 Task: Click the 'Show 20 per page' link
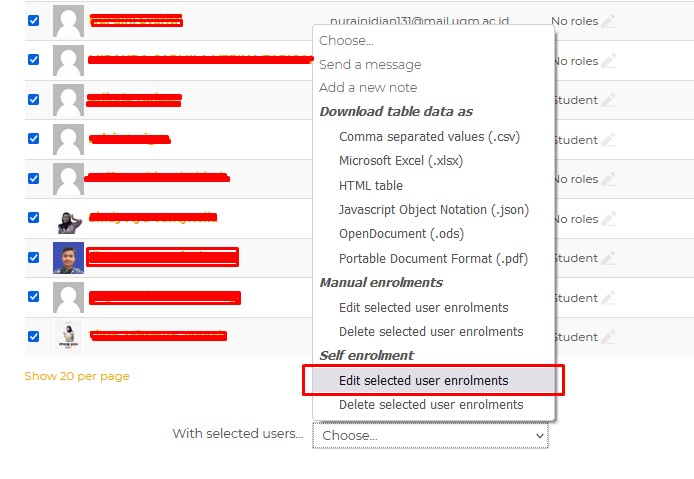[x=77, y=376]
